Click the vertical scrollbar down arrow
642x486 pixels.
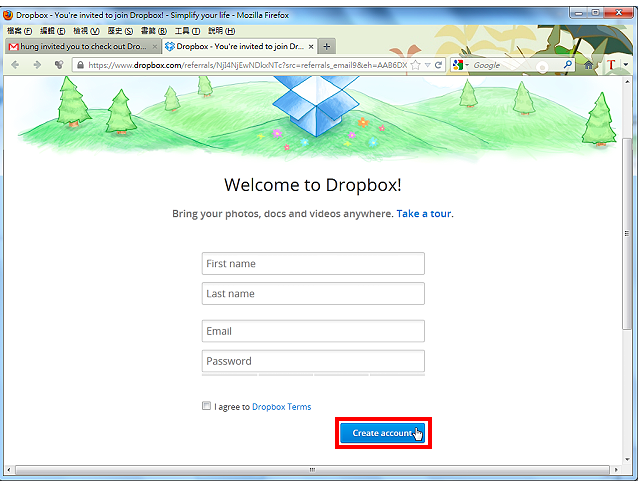[627, 459]
